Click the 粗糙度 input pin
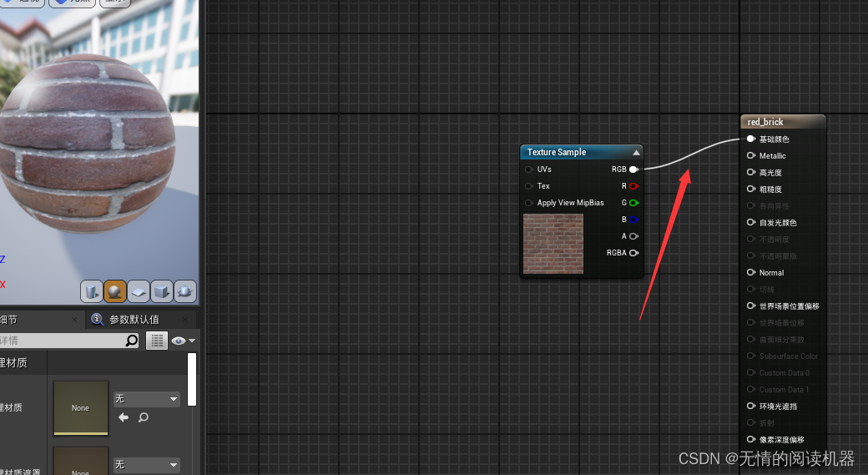 tap(751, 189)
